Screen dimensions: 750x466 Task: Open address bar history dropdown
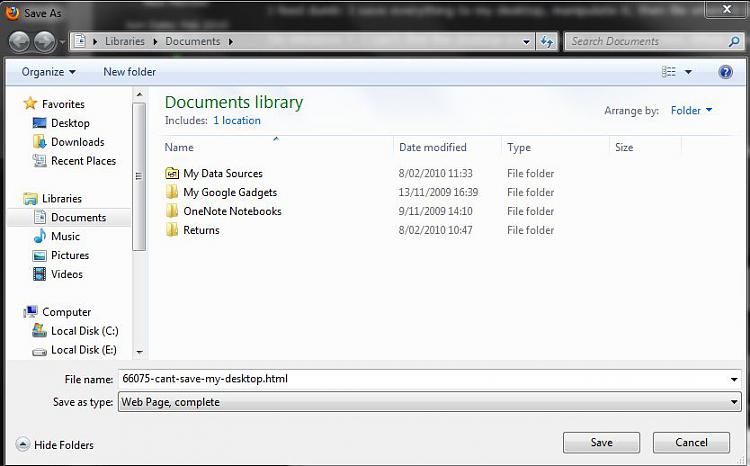point(526,42)
